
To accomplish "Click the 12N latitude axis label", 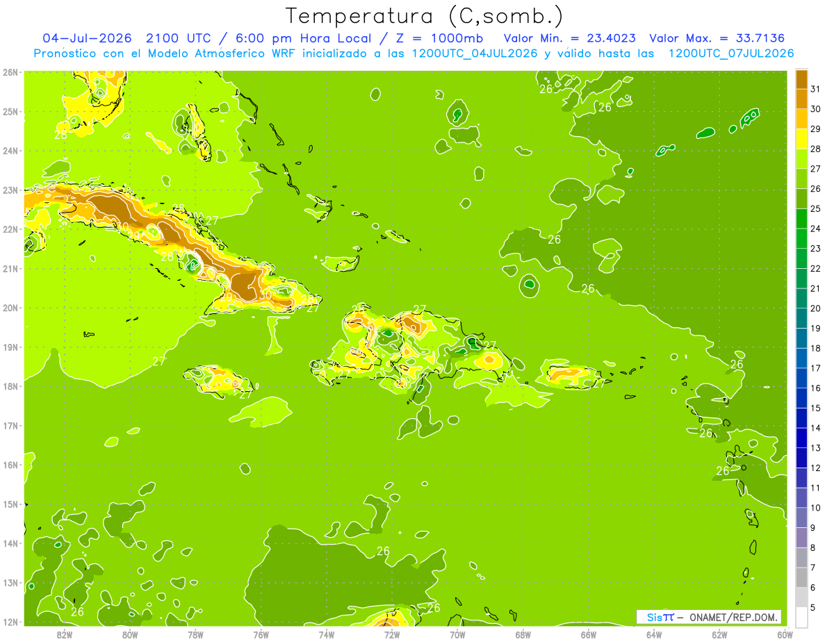I will point(10,622).
